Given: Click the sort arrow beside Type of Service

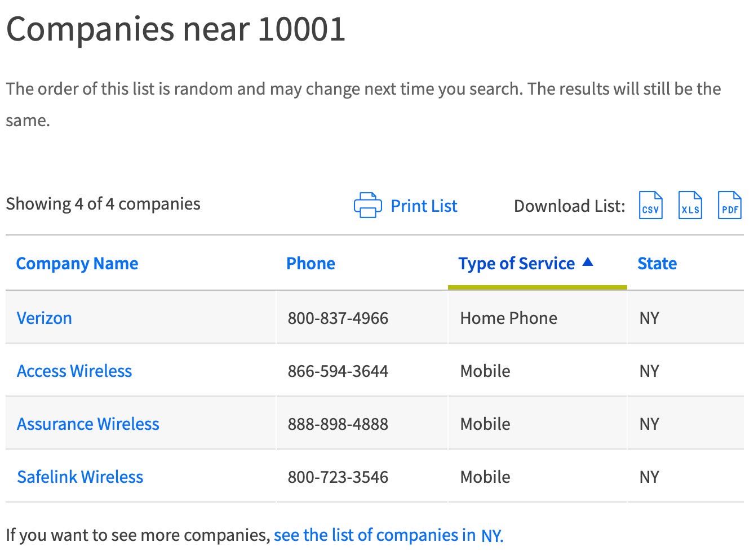Looking at the screenshot, I should (x=588, y=262).
